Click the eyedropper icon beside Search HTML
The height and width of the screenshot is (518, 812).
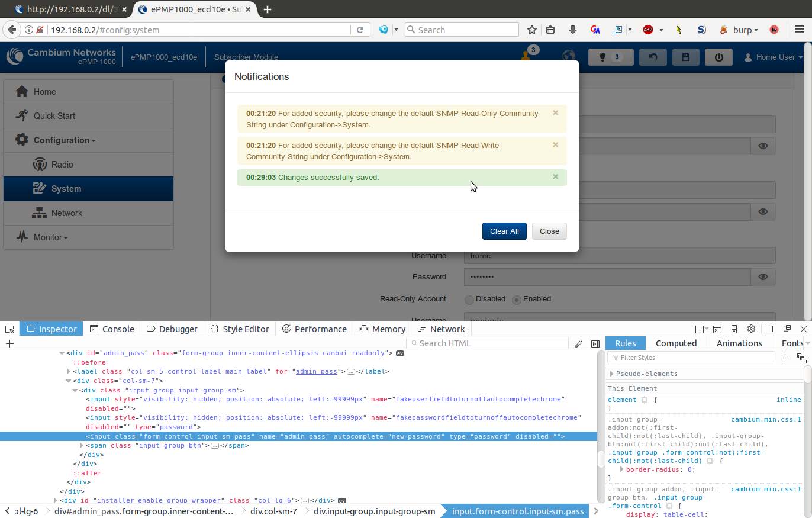click(579, 343)
